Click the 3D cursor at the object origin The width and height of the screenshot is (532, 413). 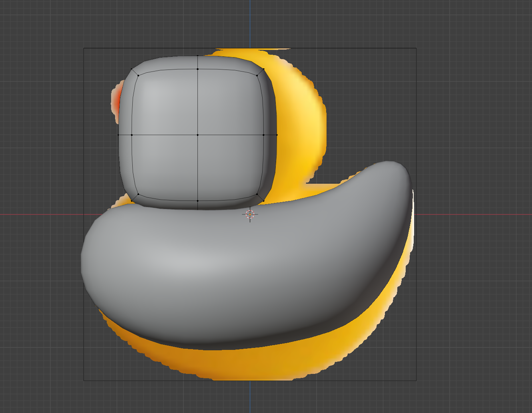(x=250, y=214)
